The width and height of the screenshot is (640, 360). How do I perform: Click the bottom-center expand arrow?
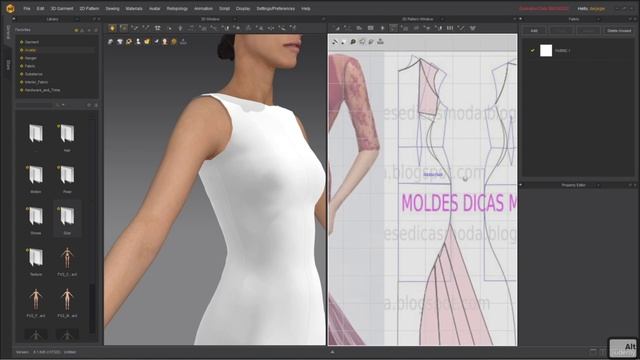(x=332, y=352)
